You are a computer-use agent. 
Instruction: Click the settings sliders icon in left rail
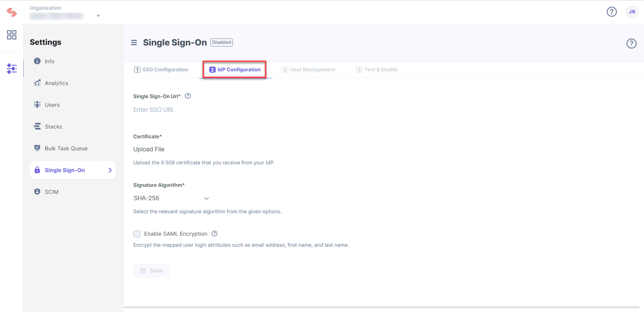click(12, 68)
